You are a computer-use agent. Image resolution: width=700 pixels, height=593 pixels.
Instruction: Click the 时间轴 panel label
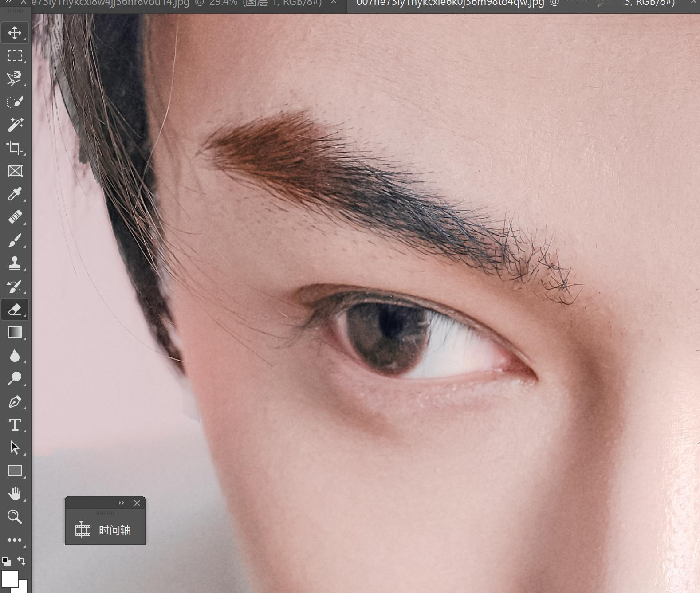(114, 530)
